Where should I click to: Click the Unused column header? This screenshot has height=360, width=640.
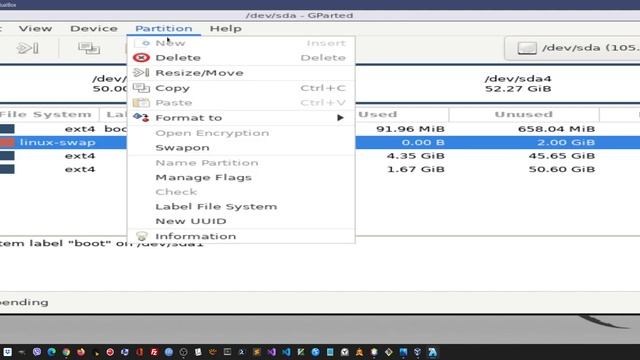[x=524, y=114]
